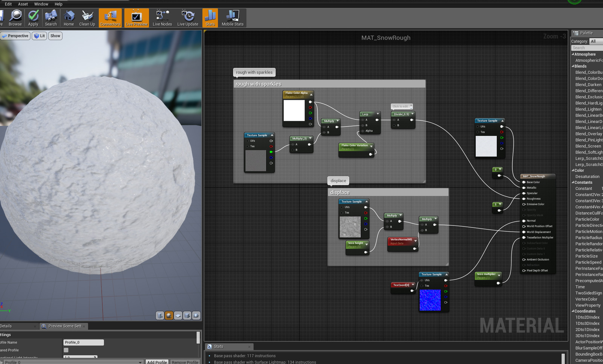The image size is (603, 364).
Task: Open the Profile_0 profile dropdown
Action: [73, 362]
